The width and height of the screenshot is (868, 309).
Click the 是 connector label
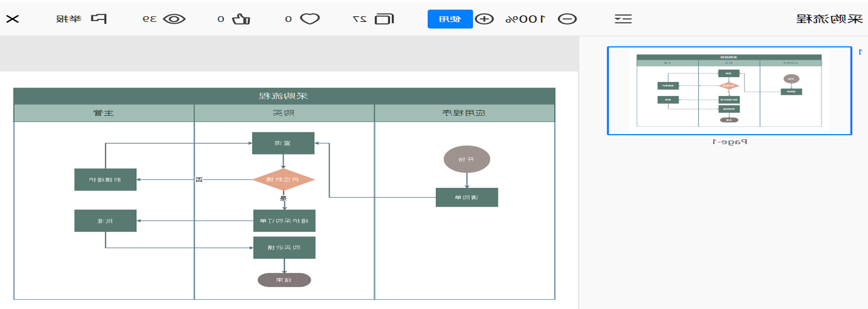(x=283, y=198)
